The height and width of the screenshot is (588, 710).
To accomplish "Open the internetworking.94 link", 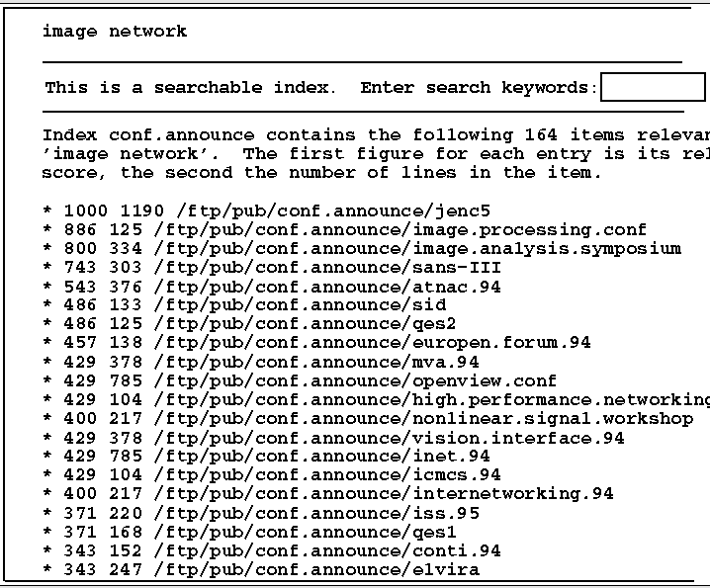I will [384, 493].
